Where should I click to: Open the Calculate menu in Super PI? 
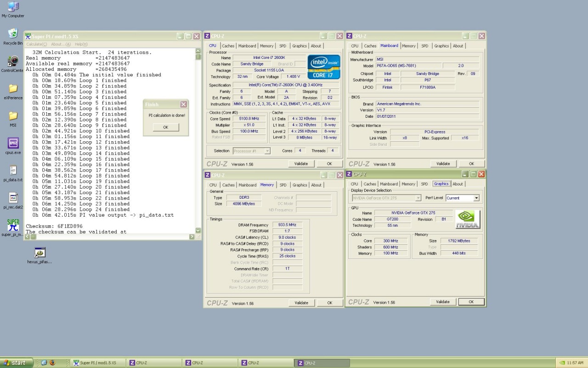click(x=36, y=44)
